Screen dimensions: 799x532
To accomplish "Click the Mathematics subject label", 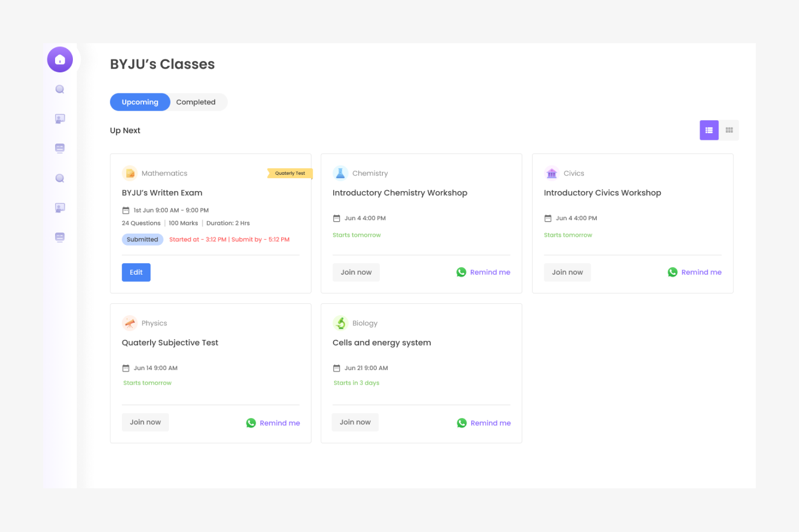I will click(165, 173).
